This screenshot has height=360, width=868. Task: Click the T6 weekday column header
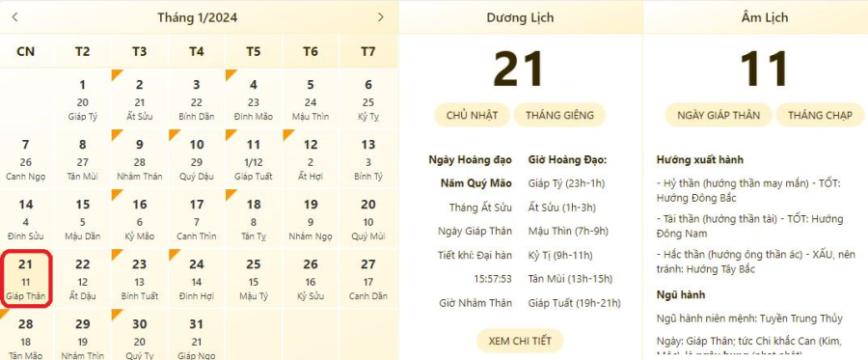(311, 51)
